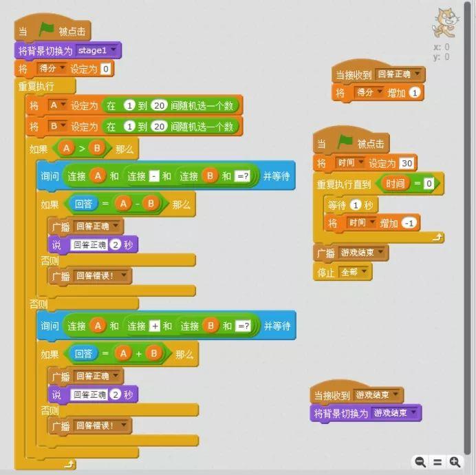Click the plus sign text field in 连接 block

click(x=155, y=326)
